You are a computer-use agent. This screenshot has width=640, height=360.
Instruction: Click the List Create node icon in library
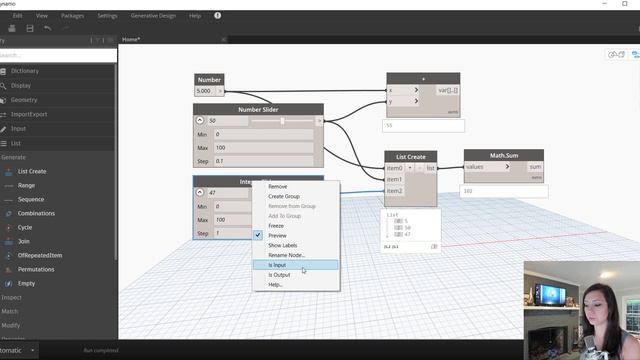coord(9,171)
